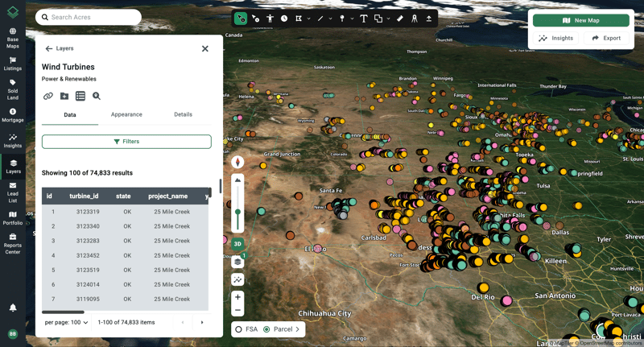Select the text annotation tool
Viewport: 644px width, 347px height.
[364, 19]
